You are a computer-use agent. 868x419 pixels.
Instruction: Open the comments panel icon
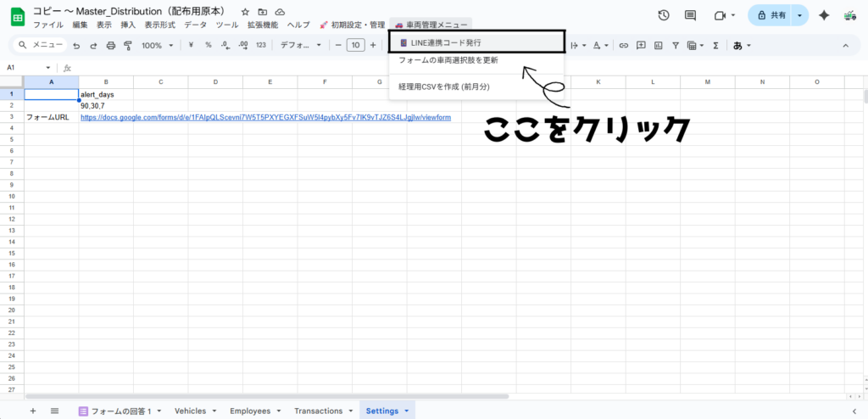pos(690,15)
